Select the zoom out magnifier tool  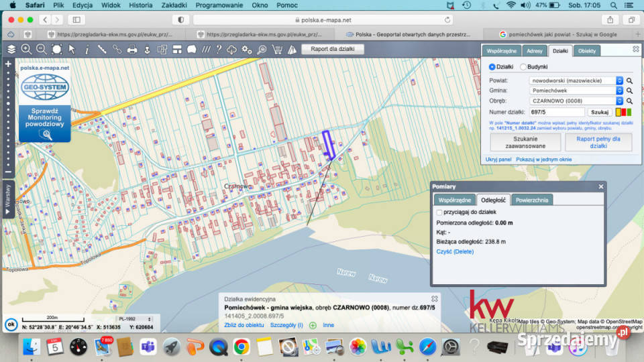(x=41, y=49)
